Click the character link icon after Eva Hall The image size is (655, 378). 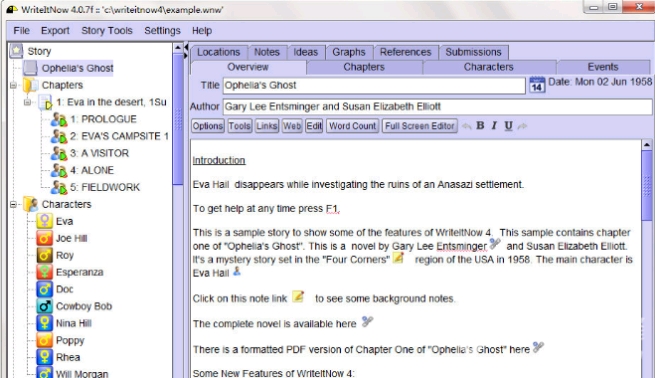tap(237, 271)
